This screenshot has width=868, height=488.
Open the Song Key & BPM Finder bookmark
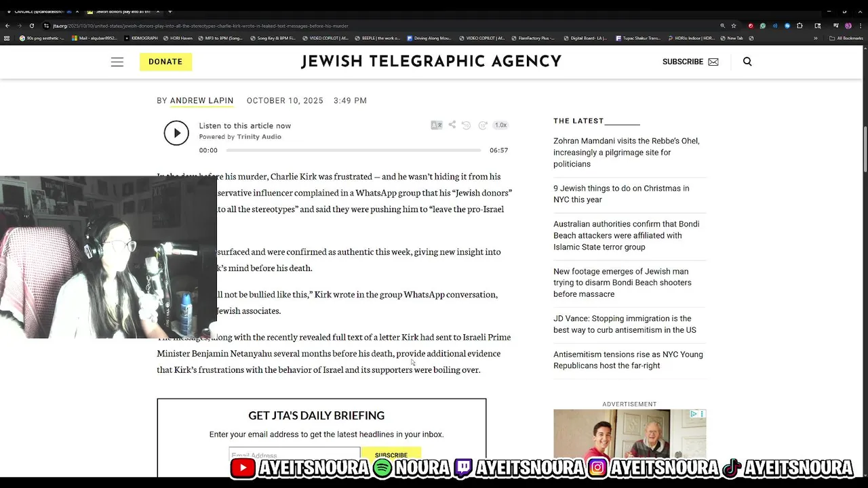click(273, 38)
